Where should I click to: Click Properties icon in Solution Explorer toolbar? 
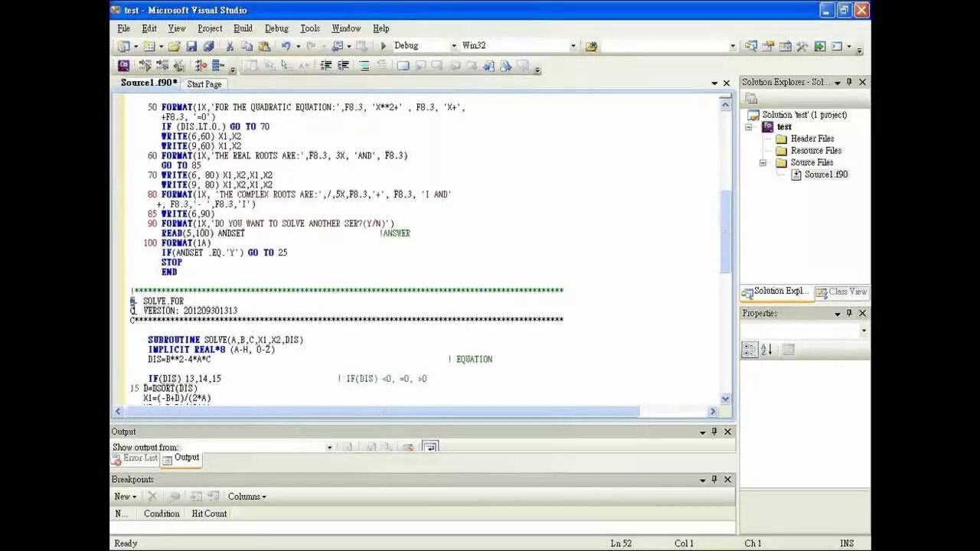coord(751,98)
